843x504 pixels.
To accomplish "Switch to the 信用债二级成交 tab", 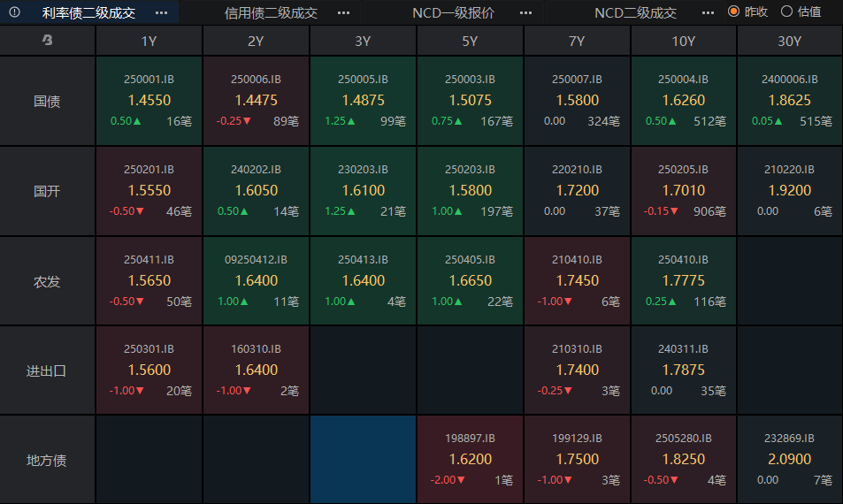I will [x=271, y=12].
